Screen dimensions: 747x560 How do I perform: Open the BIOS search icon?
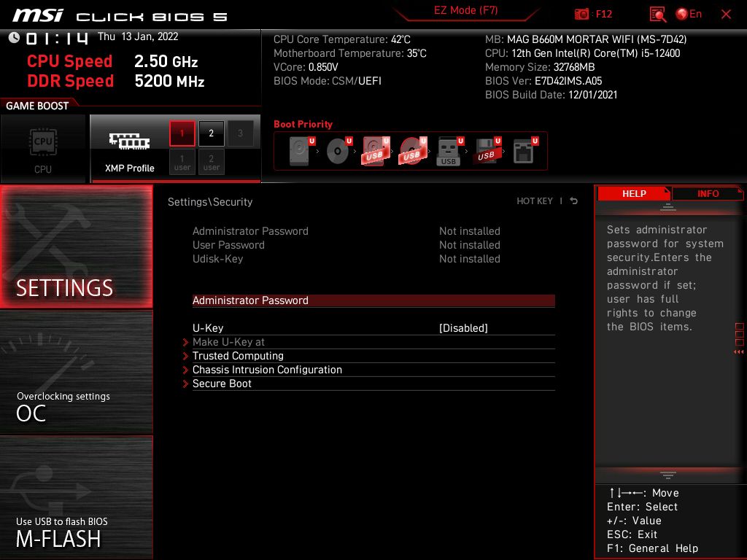(657, 15)
